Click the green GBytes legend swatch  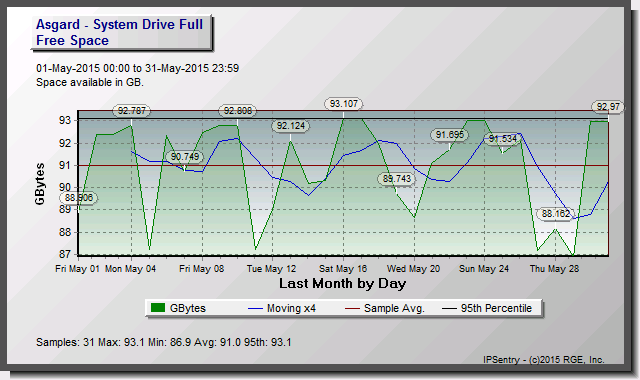point(158,308)
